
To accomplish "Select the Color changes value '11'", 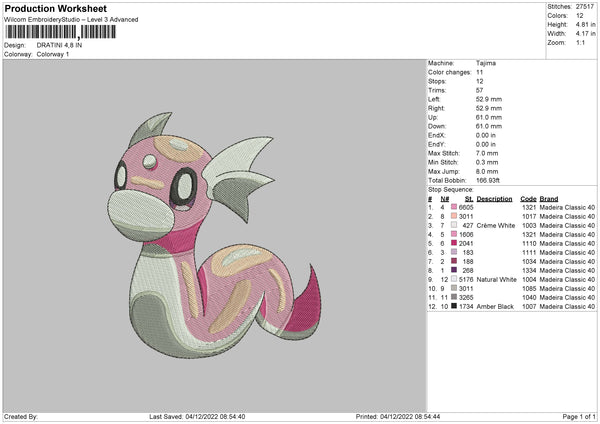I will pyautogui.click(x=479, y=72).
